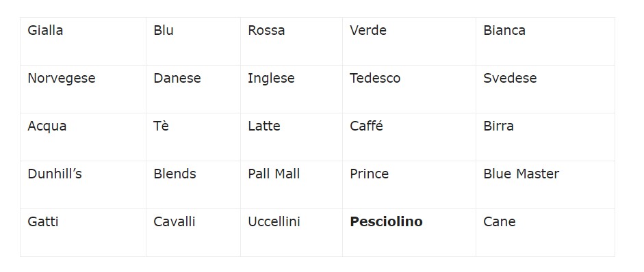Select the Inglese cell
The width and height of the screenshot is (644, 272).
291,89
